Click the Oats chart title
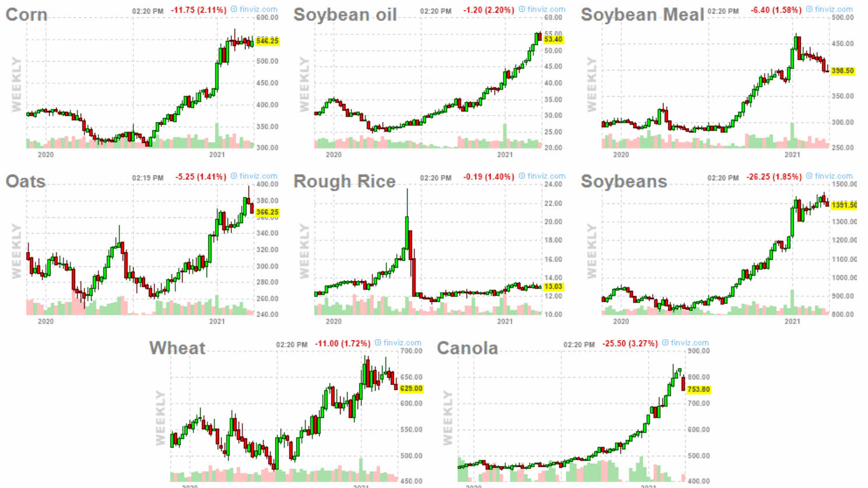This screenshot has width=868, height=488. [x=26, y=181]
